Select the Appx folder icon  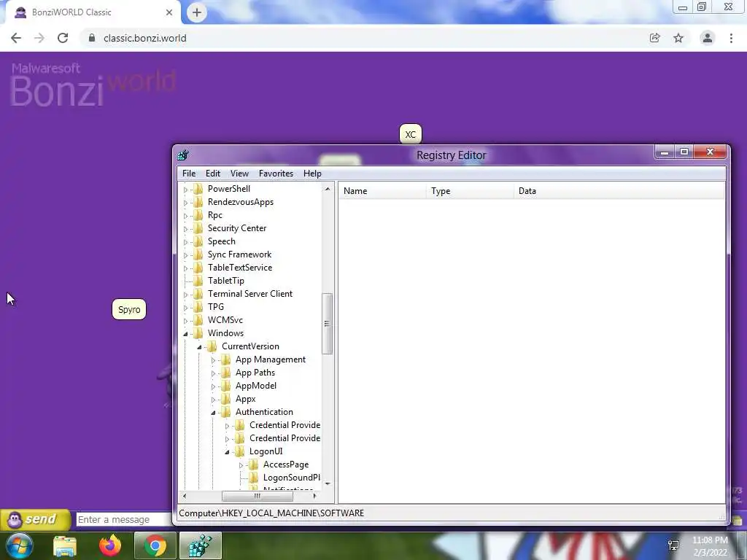point(226,399)
